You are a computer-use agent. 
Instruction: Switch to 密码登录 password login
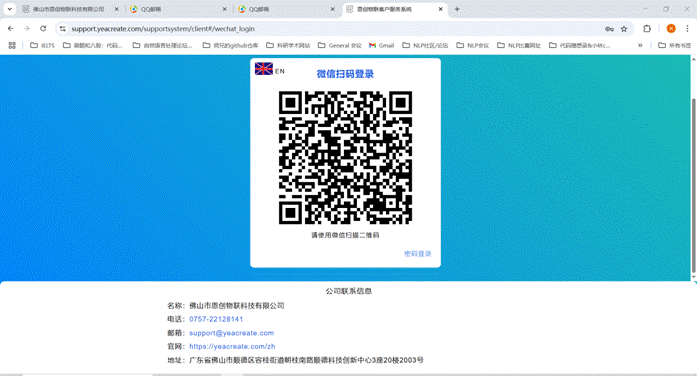[418, 254]
